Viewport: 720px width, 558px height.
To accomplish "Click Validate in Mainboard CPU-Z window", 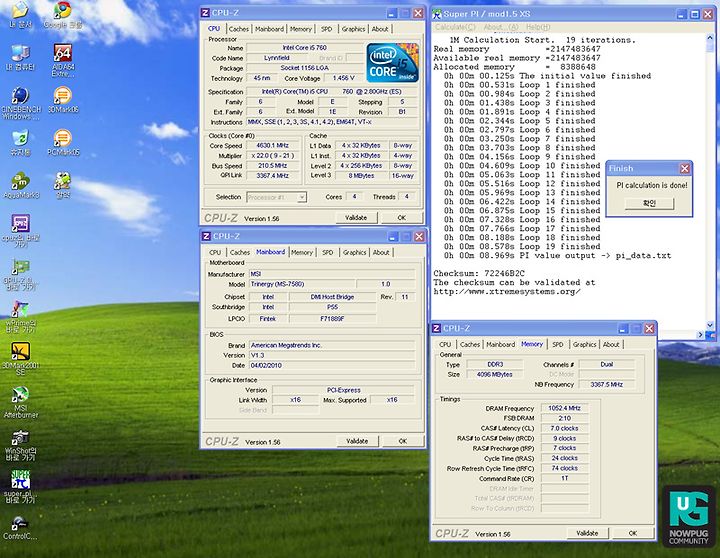I will click(x=357, y=441).
